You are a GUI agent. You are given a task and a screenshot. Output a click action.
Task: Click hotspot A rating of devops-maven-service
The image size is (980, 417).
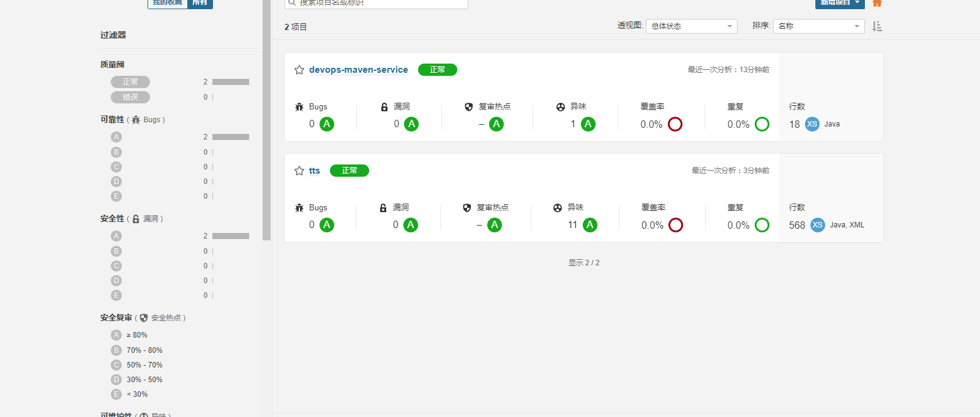click(x=496, y=124)
